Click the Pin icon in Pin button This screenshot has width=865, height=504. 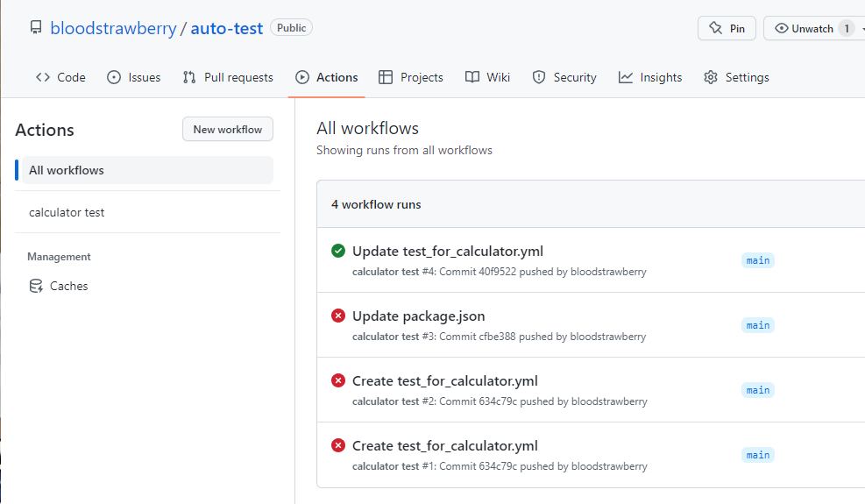715,28
